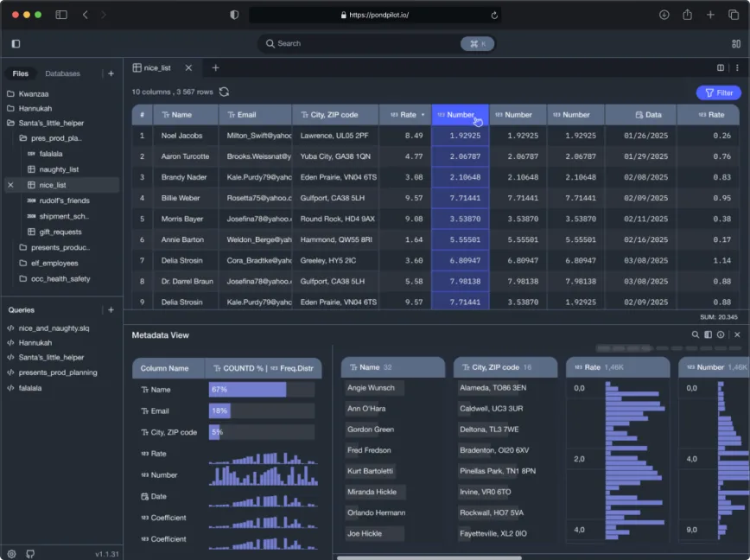This screenshot has width=750, height=560.
Task: Search within the Metadata View
Action: click(696, 334)
